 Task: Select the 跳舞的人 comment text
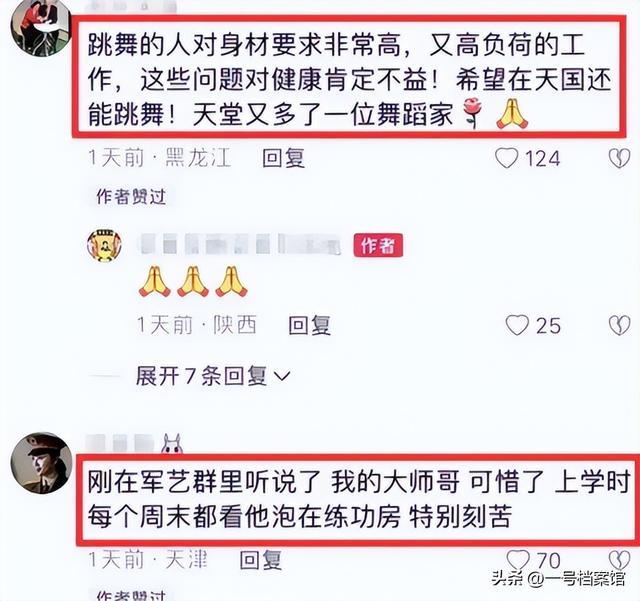(349, 80)
